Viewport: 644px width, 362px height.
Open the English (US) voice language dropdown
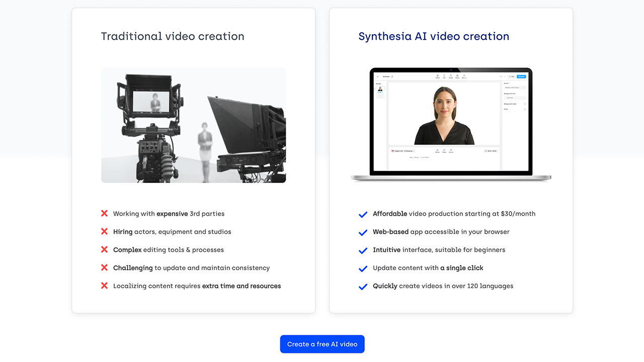(x=403, y=151)
